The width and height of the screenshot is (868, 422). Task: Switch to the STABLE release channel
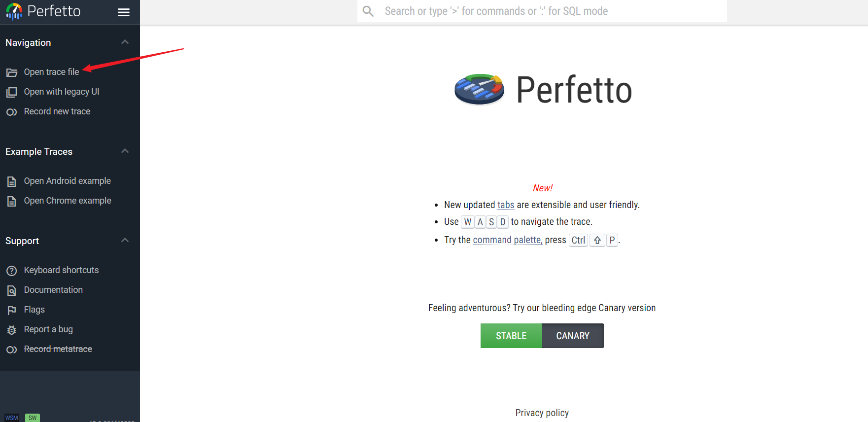pyautogui.click(x=511, y=336)
